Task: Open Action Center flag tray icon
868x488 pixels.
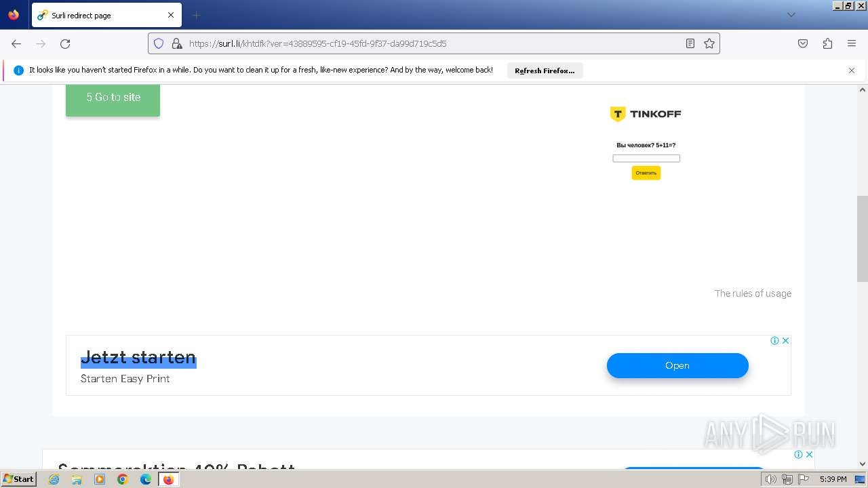Action: coord(804,479)
